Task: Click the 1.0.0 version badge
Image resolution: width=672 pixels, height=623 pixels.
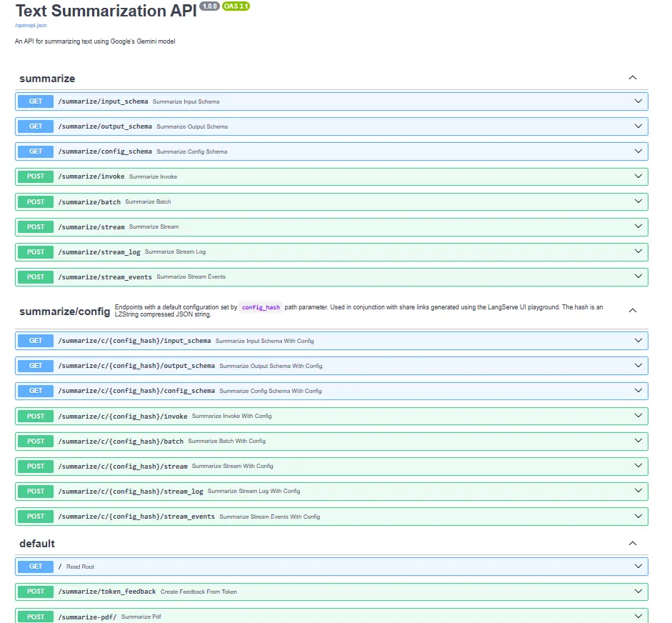Action: tap(209, 6)
